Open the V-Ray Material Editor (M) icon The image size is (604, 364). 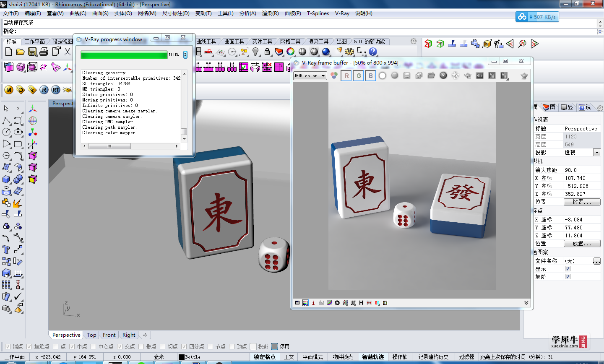pos(9,90)
